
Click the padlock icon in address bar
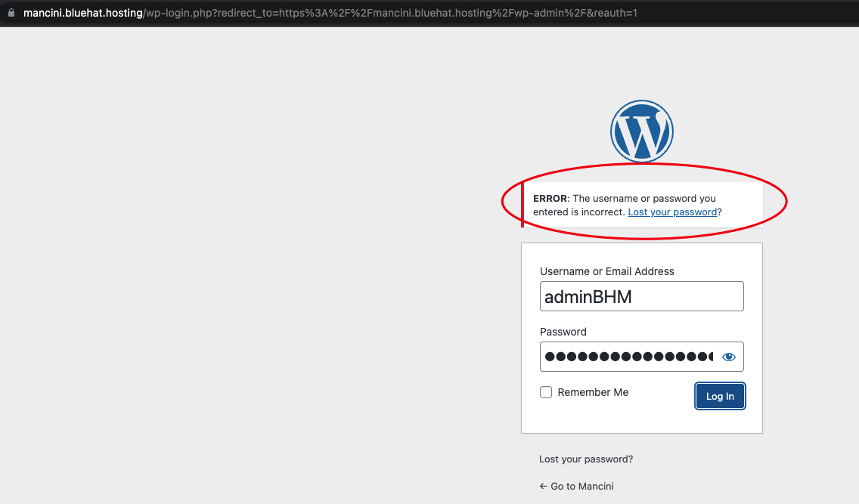11,13
